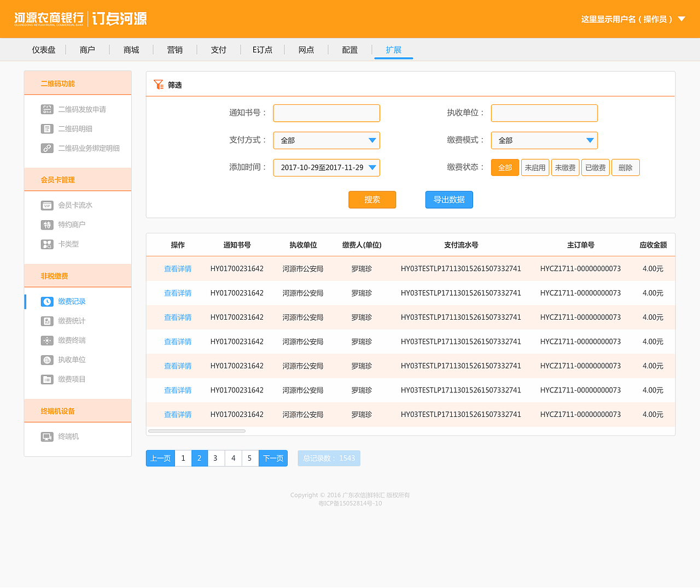The width and height of the screenshot is (700, 588).
Task: Go to the E订点 tab
Action: tap(262, 50)
